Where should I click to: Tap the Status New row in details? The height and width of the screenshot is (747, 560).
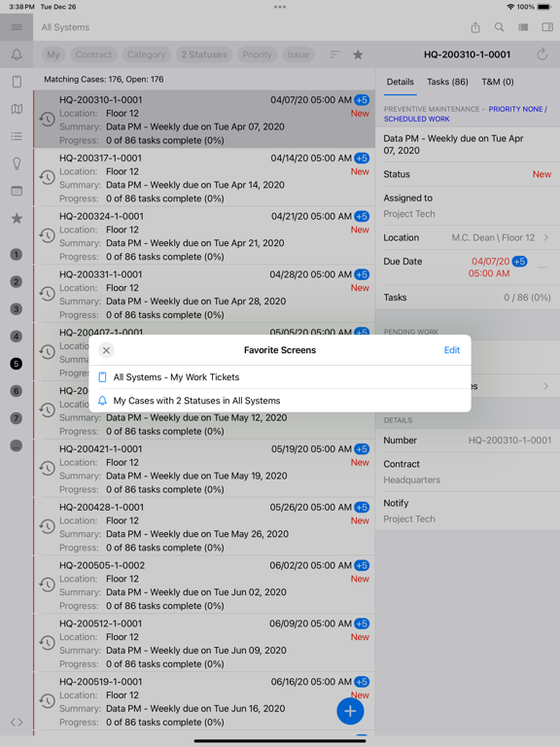467,174
